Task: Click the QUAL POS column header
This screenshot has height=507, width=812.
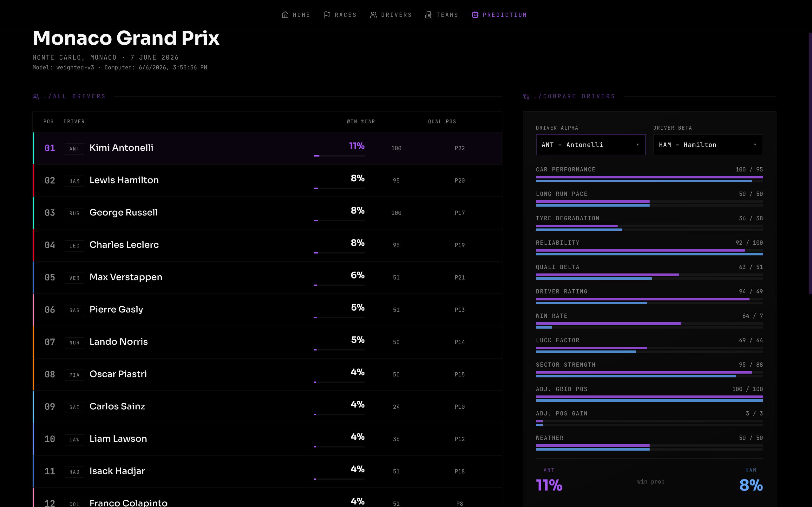Action: (x=442, y=122)
